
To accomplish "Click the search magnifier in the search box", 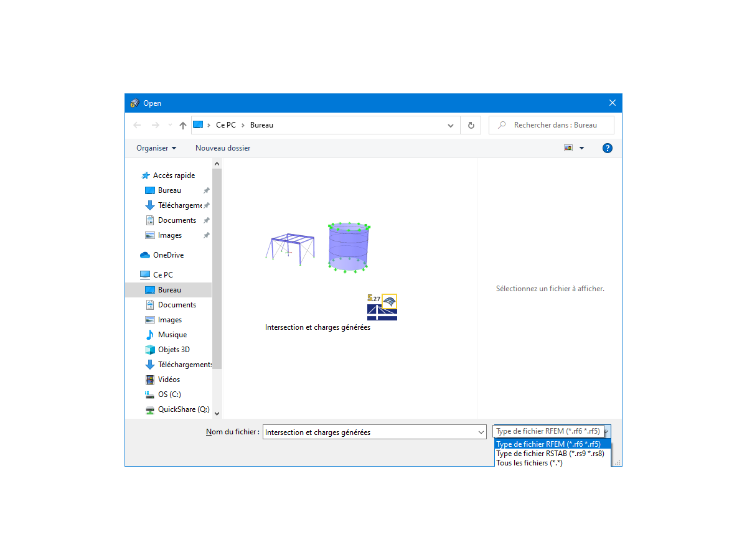I will (502, 125).
